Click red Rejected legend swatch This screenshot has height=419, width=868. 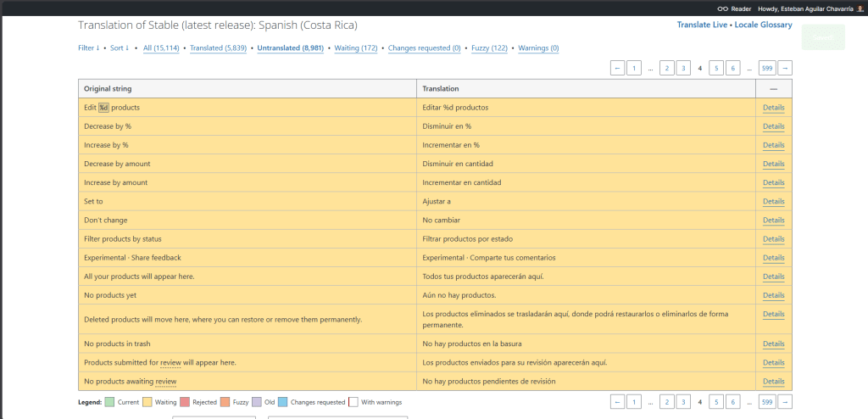tap(185, 402)
